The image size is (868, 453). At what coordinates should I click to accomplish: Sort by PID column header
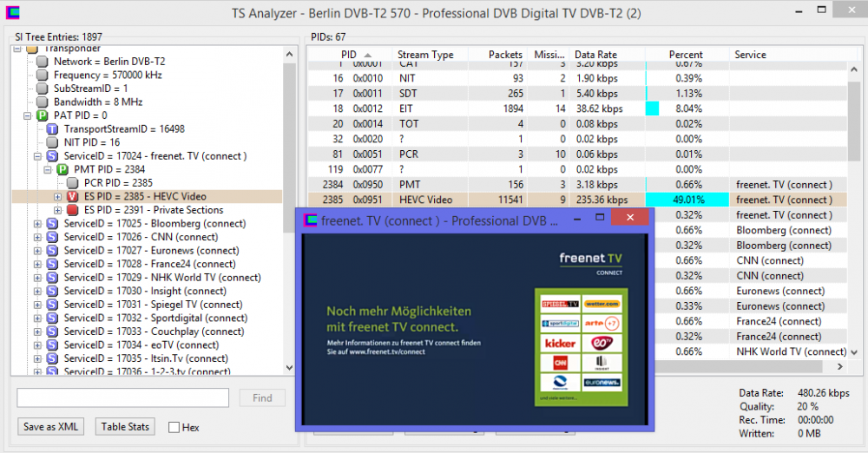click(x=349, y=55)
